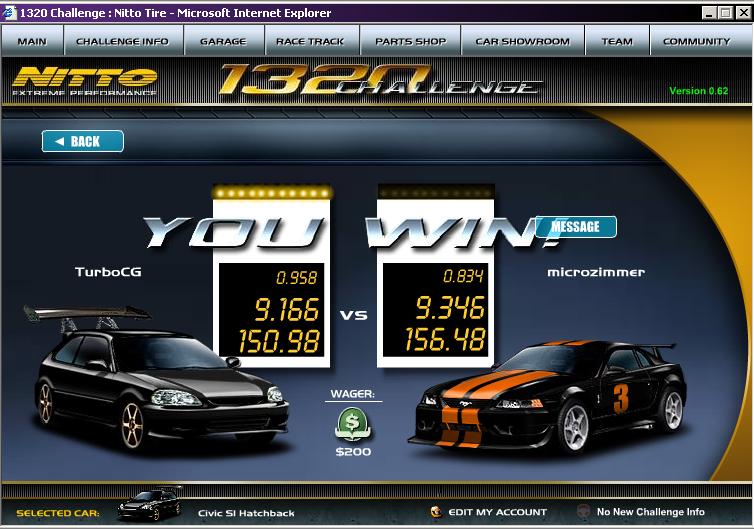
Task: Click the $200 wager amount
Action: 353,452
